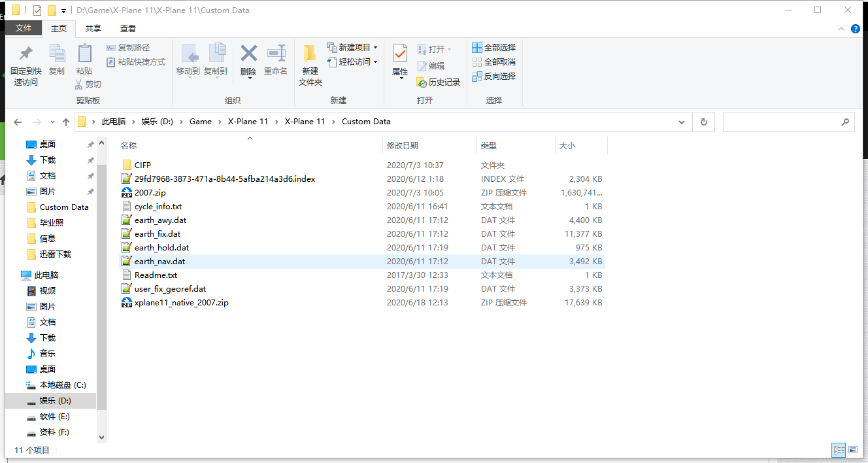Refresh the current folder view
This screenshot has width=868, height=463.
(703, 122)
